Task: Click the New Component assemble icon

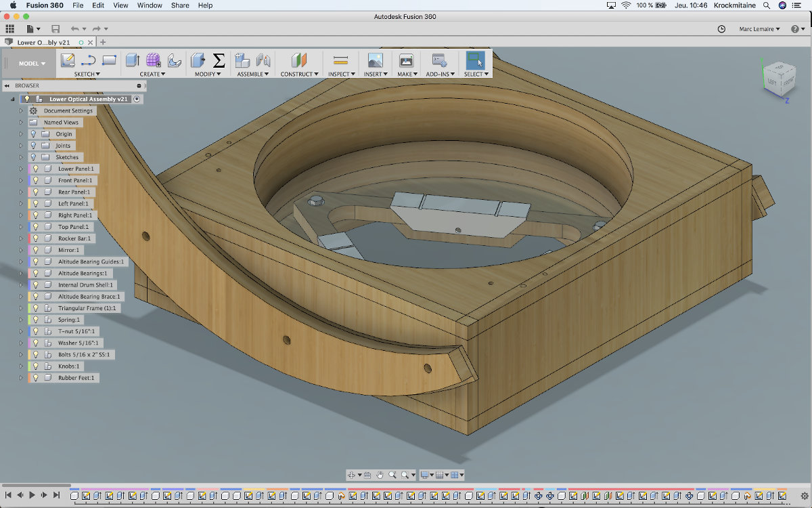Action: coord(242,60)
